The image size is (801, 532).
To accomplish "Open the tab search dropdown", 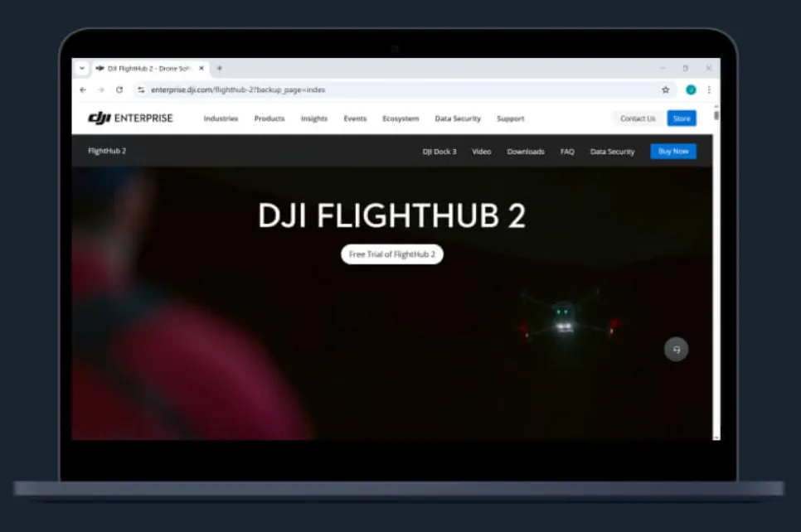I will point(81,68).
